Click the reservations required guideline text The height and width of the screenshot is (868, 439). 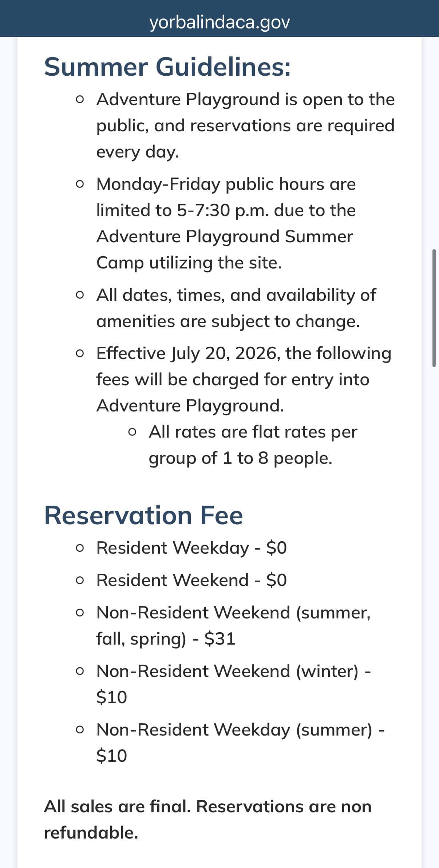coord(245,126)
